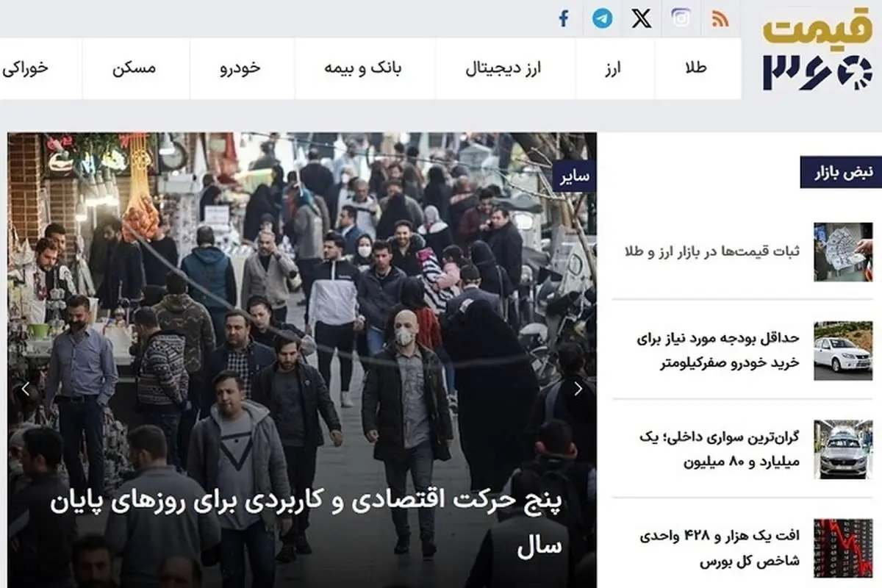Viewport: 882px width, 588px height.
Task: Click the سایر category tag on slider
Action: coord(573,176)
